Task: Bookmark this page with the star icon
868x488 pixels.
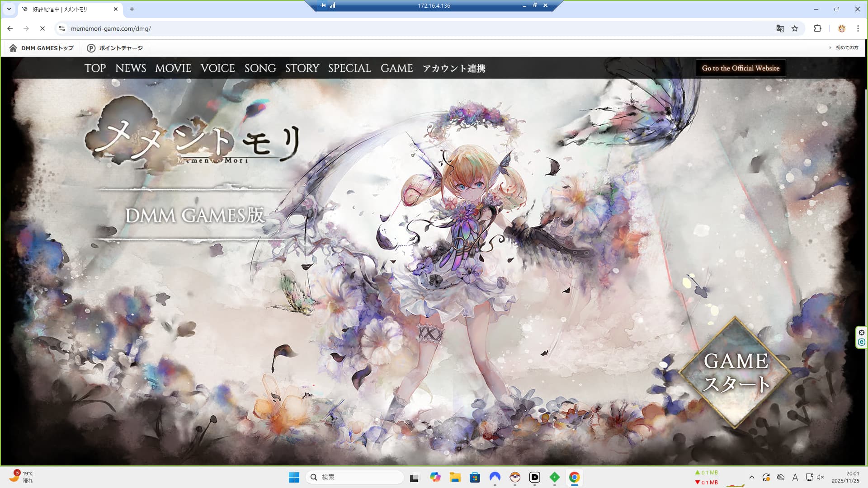Action: tap(795, 28)
